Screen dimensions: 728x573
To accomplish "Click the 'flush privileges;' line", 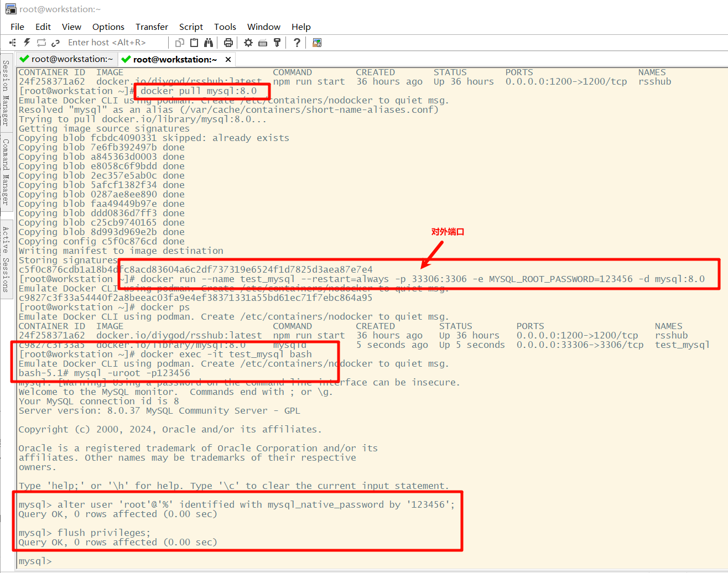I will pos(85,533).
